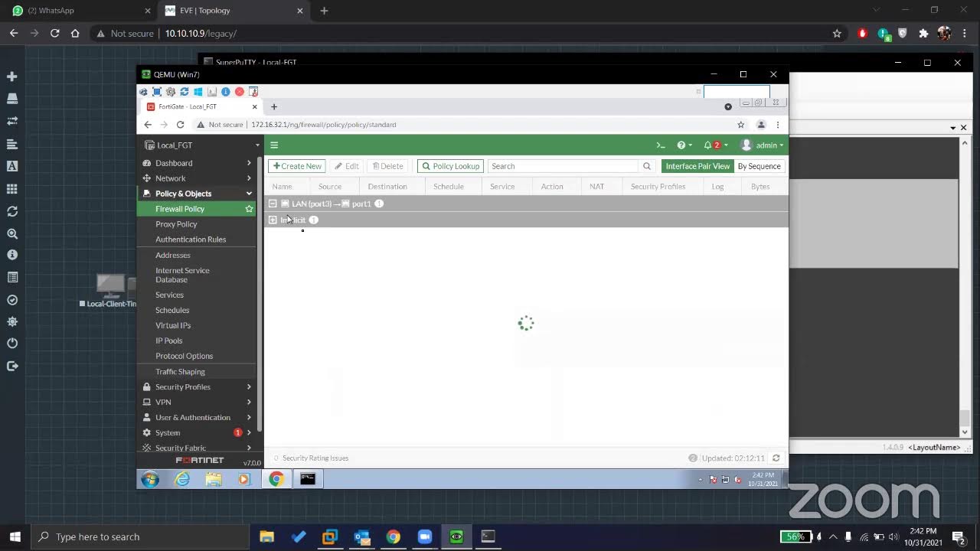Collapse the LAN (port3) to port1 section
Image resolution: width=980 pixels, height=551 pixels.
(273, 204)
